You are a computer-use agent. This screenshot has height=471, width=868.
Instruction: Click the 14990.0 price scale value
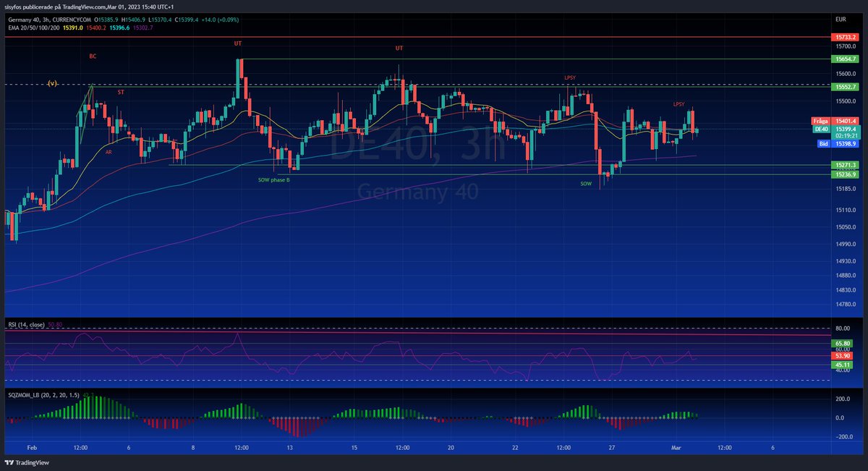tap(846, 244)
